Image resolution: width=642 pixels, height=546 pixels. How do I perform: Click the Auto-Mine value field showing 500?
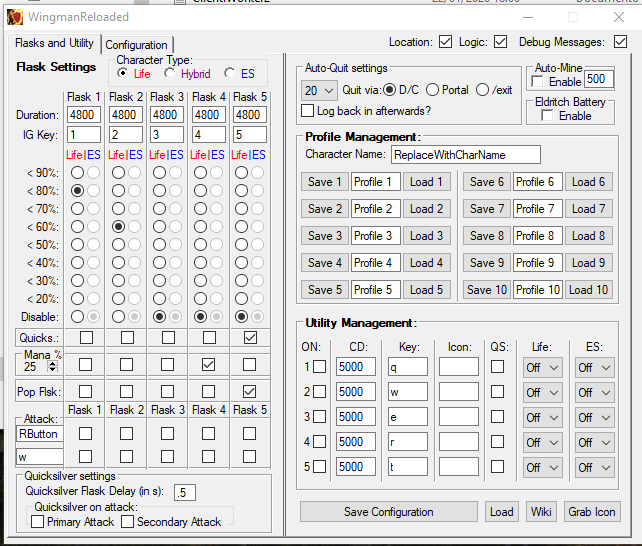point(599,79)
